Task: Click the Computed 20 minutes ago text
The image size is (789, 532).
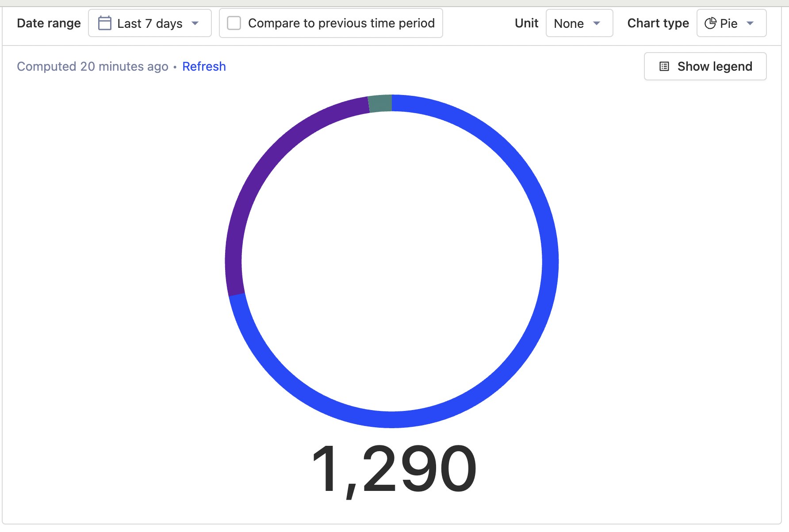Action: pyautogui.click(x=92, y=66)
